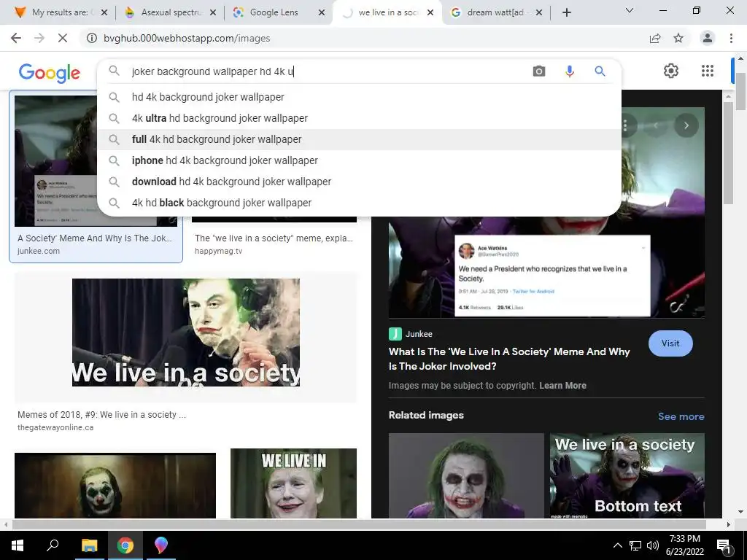Open 'See more' related images link
This screenshot has width=747, height=560.
[x=681, y=416]
